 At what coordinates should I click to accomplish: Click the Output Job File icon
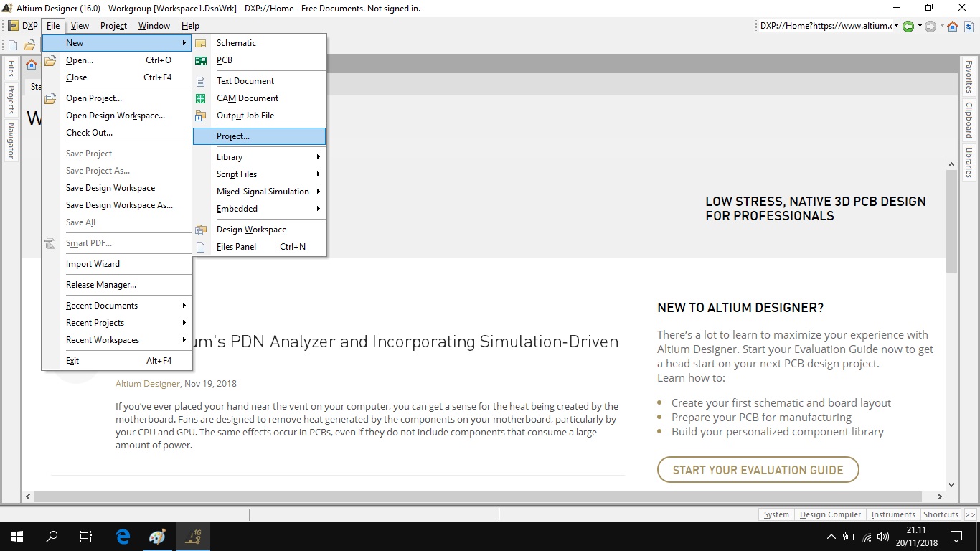[201, 116]
